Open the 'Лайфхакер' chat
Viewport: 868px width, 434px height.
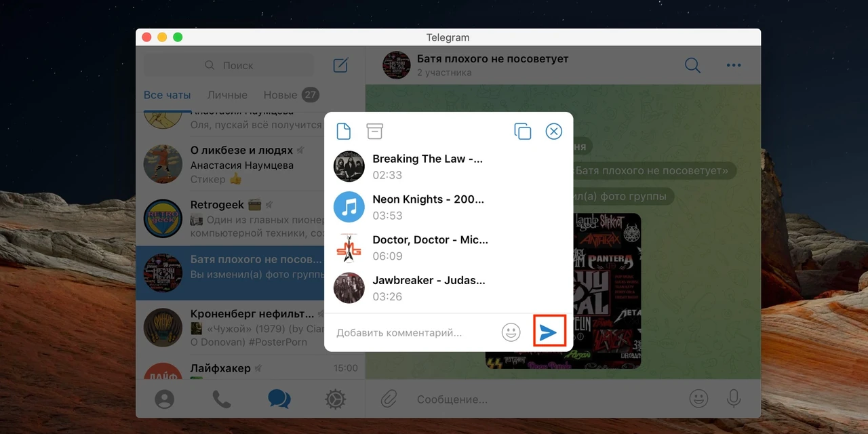pos(250,367)
